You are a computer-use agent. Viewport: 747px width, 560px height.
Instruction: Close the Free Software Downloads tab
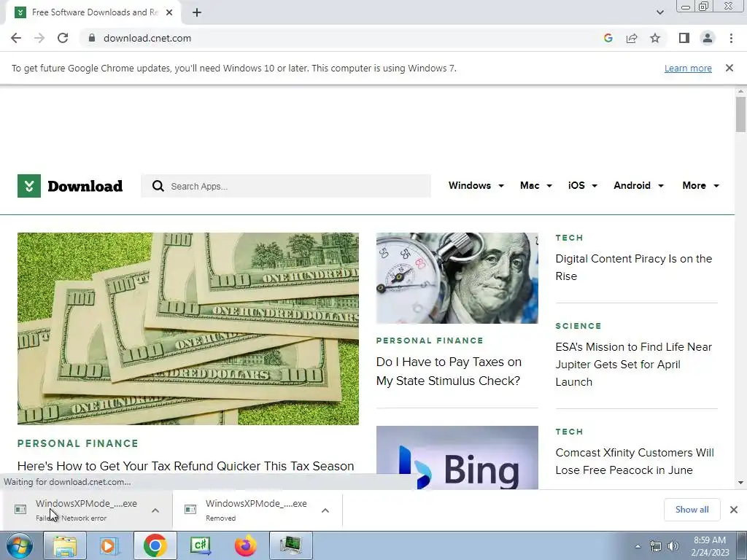[x=169, y=12]
